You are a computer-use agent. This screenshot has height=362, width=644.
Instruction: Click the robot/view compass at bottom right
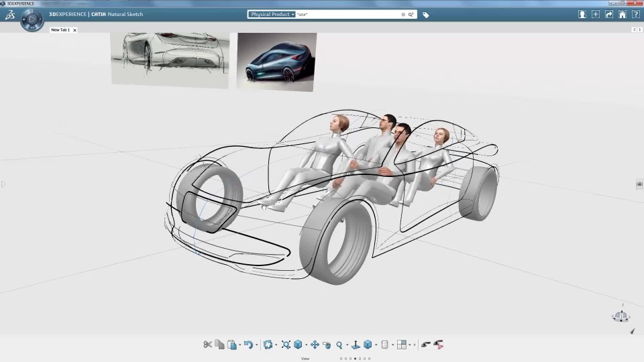pyautogui.click(x=621, y=316)
